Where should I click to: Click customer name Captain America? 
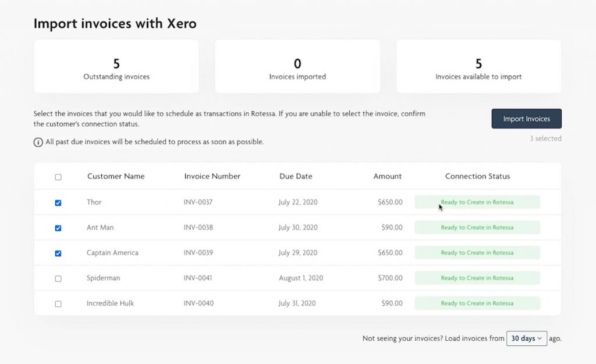tap(112, 253)
